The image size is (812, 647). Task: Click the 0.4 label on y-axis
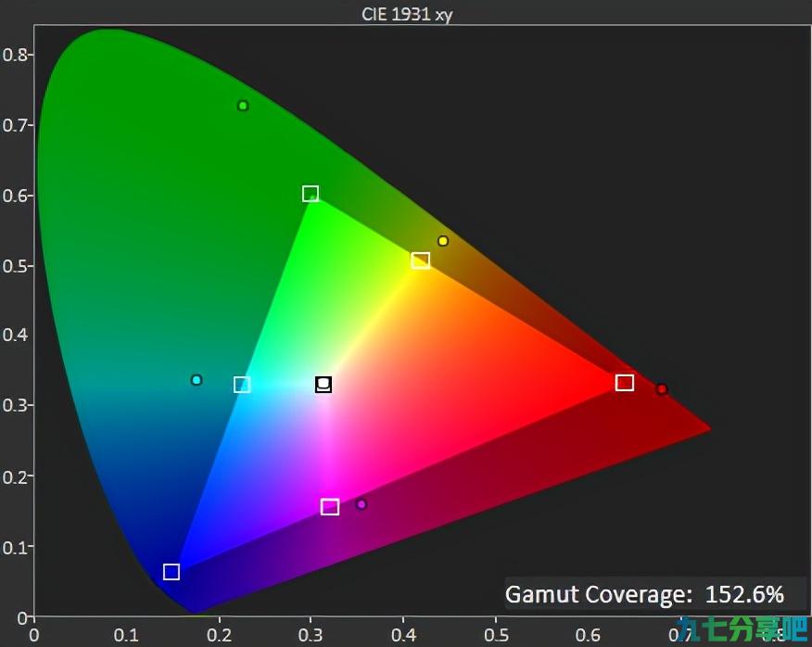coord(16,335)
